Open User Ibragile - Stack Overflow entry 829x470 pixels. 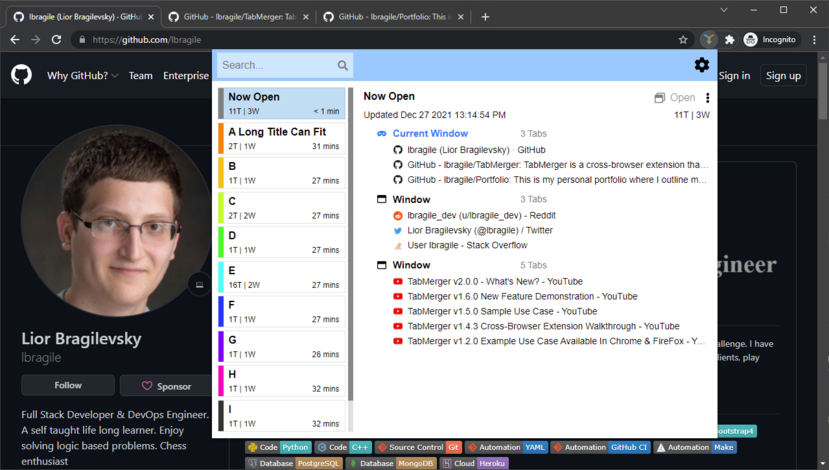pos(467,245)
